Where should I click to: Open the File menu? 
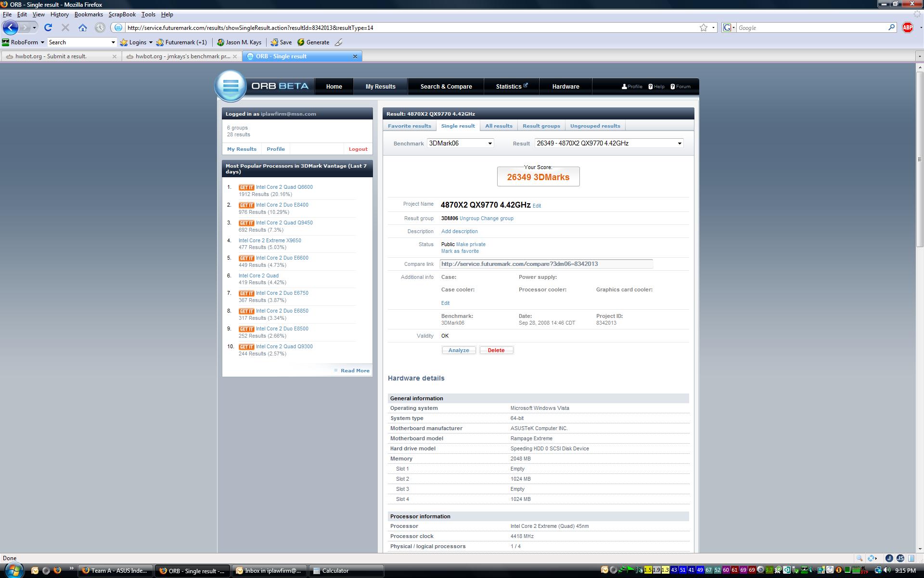pos(7,14)
